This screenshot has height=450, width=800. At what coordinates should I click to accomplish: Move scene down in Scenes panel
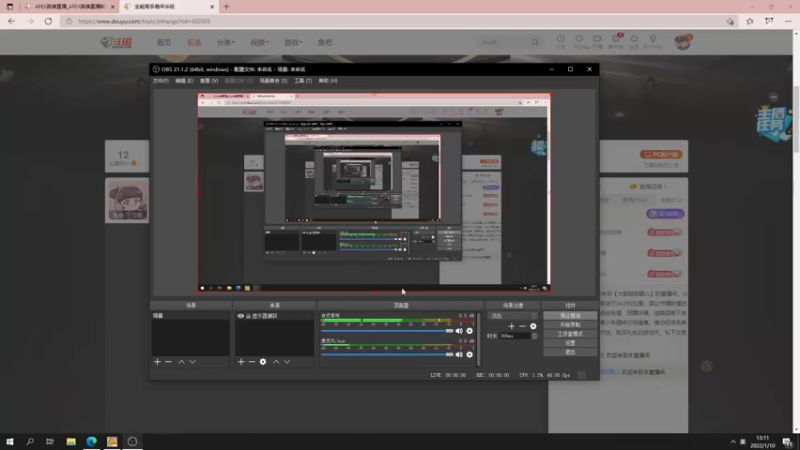pos(192,362)
